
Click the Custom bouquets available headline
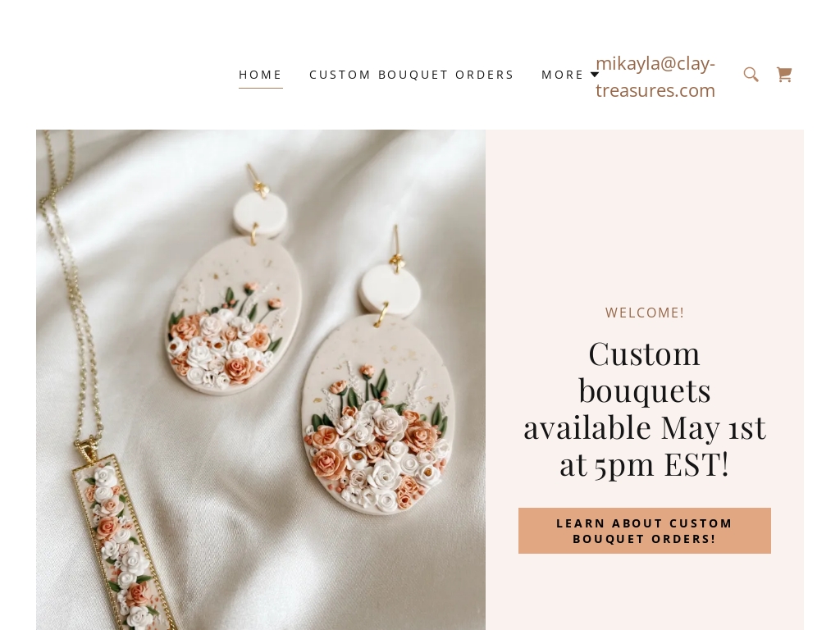coord(645,409)
